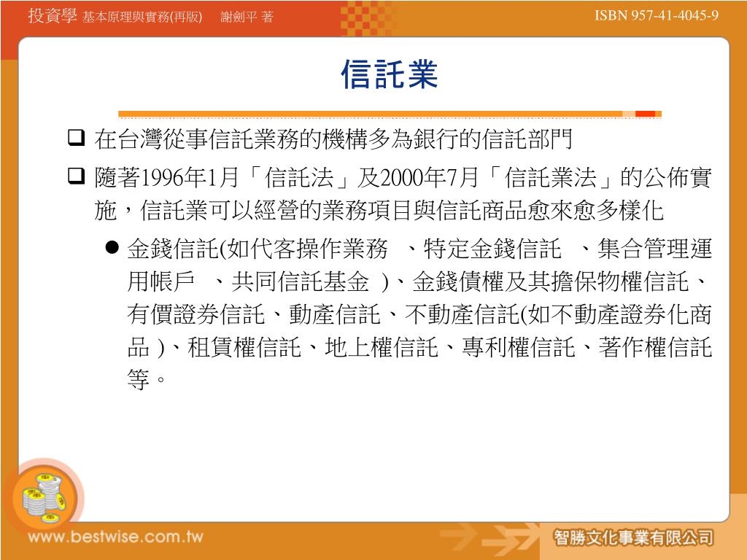Click the line beginning 有價證券信託、動產信託
The image size is (747, 560).
pos(419,314)
